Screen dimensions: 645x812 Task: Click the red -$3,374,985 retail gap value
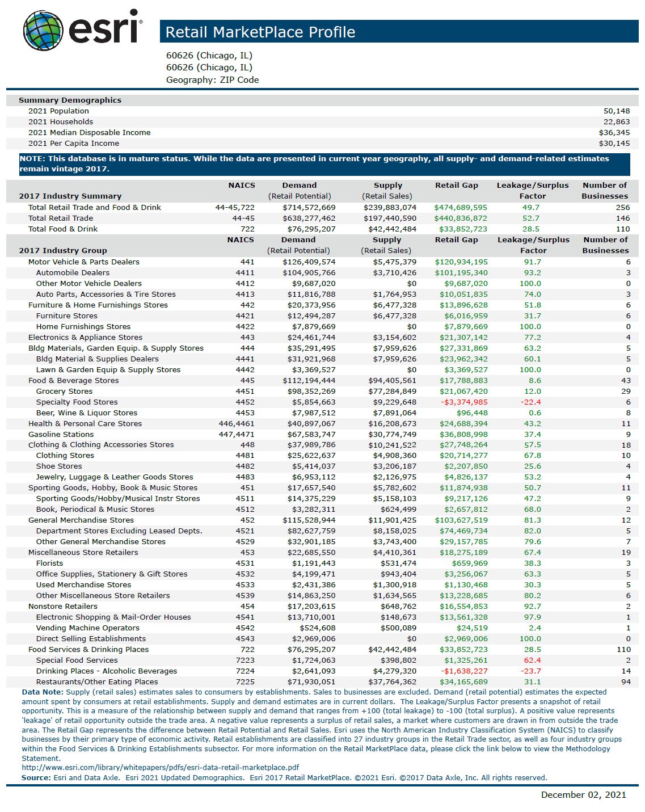coord(464,402)
